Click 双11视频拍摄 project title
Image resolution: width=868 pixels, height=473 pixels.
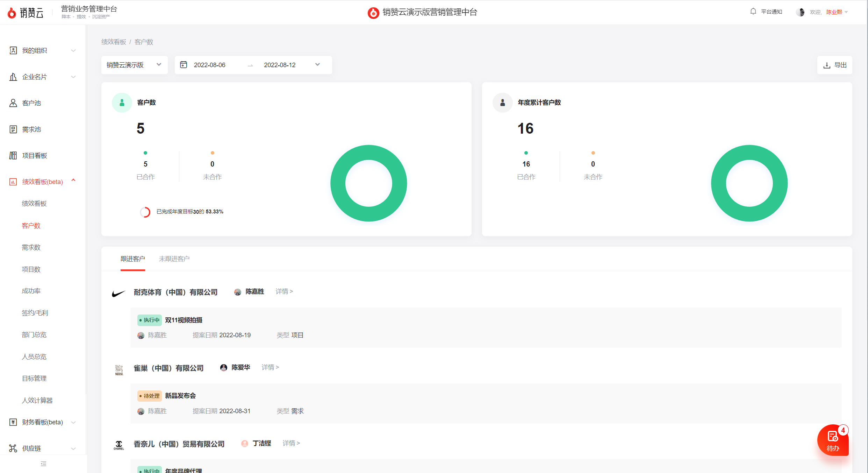point(184,320)
